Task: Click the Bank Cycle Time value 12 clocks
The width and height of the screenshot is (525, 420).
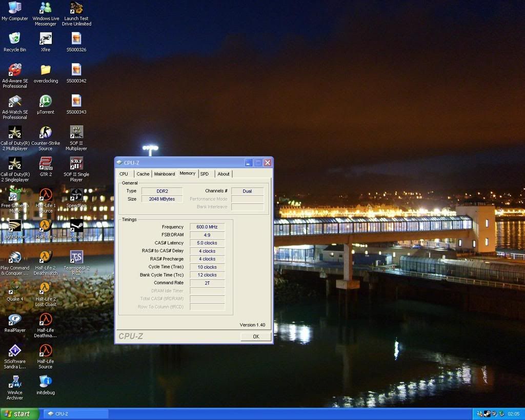Action: pos(207,275)
